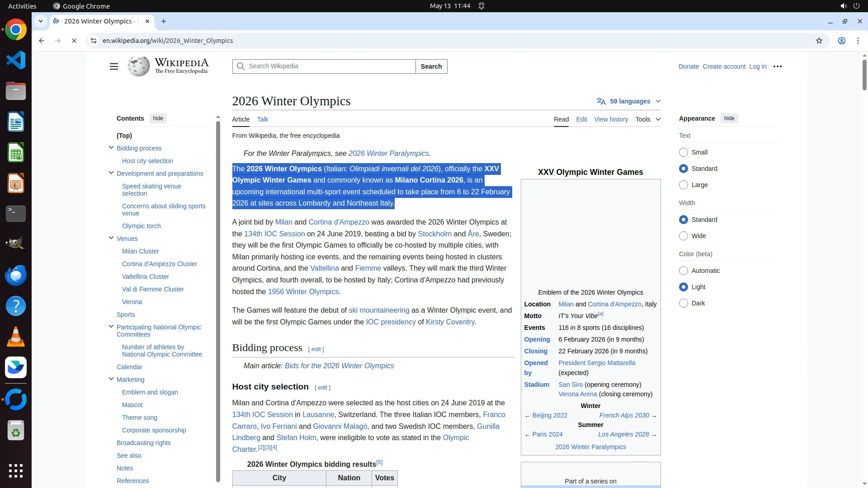Open the ski mountaineering link
Screen dimensions: 868x488
(x=378, y=310)
